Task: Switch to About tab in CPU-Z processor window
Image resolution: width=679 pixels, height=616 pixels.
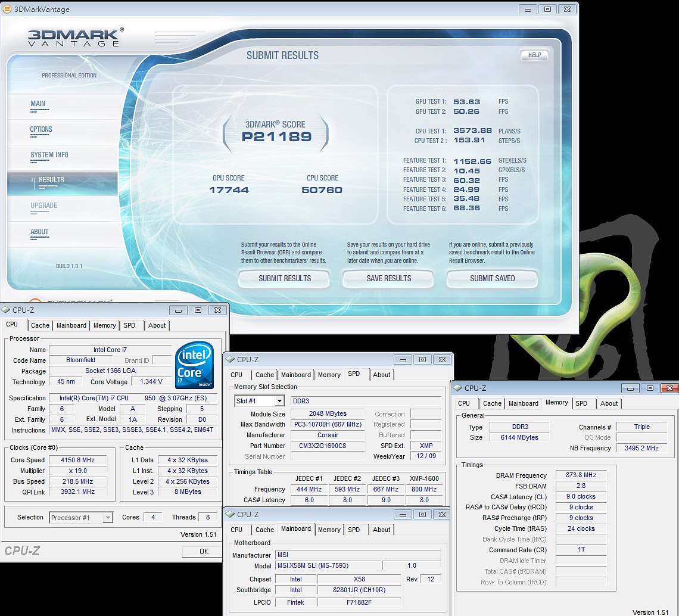Action: tap(157, 325)
